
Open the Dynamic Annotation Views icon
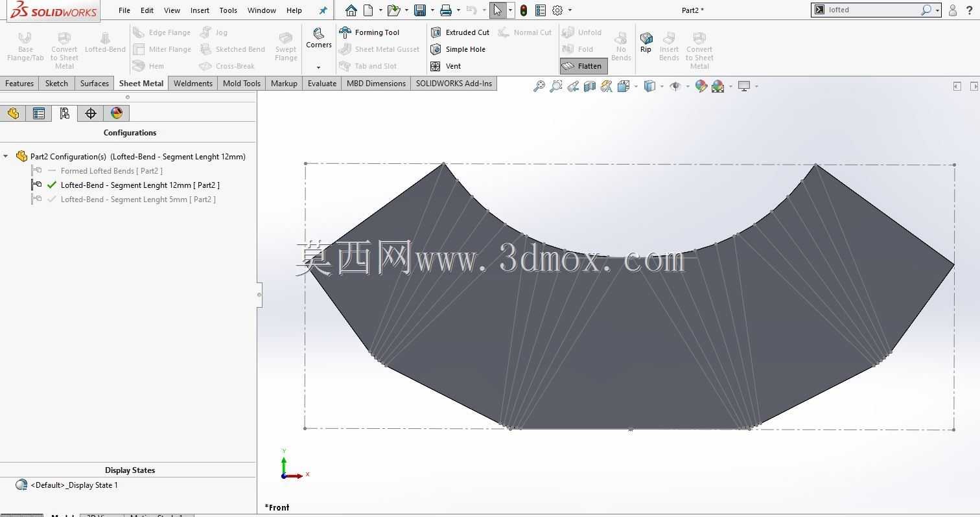point(606,86)
